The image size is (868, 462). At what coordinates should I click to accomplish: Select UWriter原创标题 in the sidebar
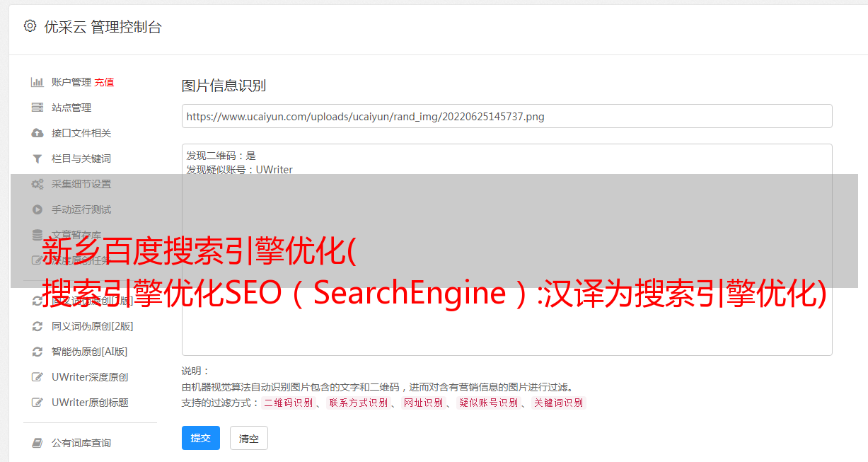[x=90, y=403]
